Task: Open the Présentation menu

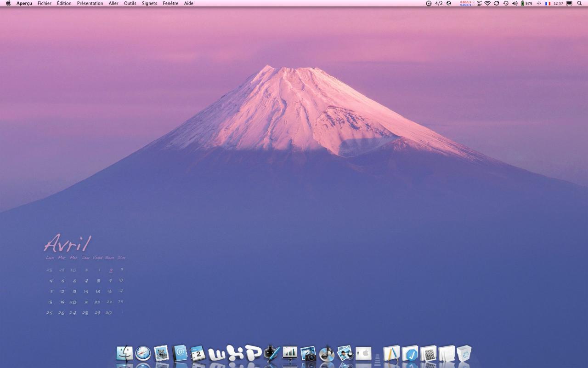Action: click(x=90, y=3)
